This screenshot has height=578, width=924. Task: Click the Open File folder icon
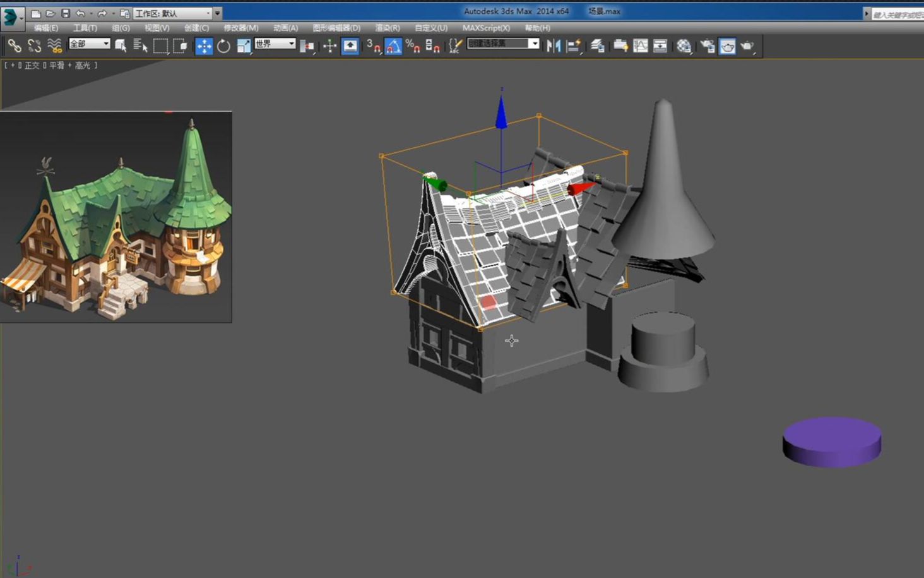[x=50, y=13]
